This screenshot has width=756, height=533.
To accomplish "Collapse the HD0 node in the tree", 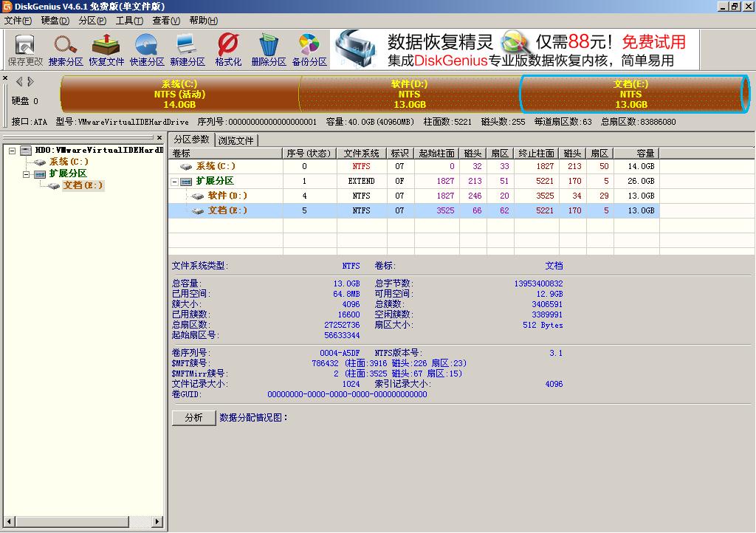I will 13,151.
